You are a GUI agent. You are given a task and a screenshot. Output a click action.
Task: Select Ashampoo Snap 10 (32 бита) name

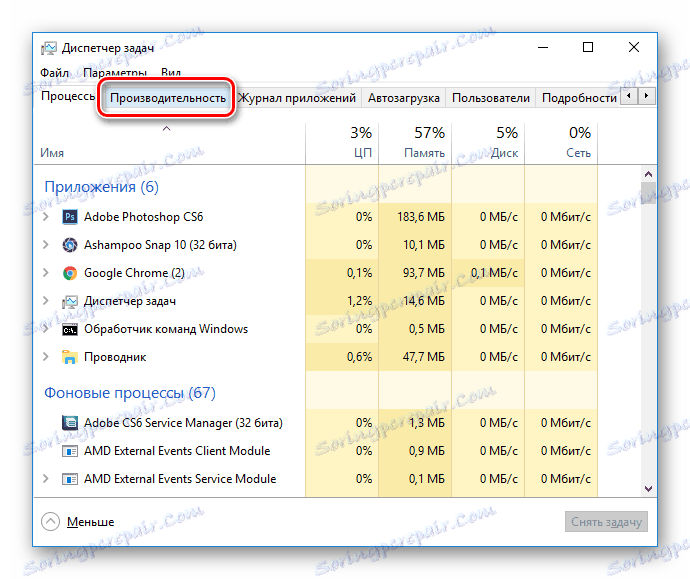click(x=160, y=245)
